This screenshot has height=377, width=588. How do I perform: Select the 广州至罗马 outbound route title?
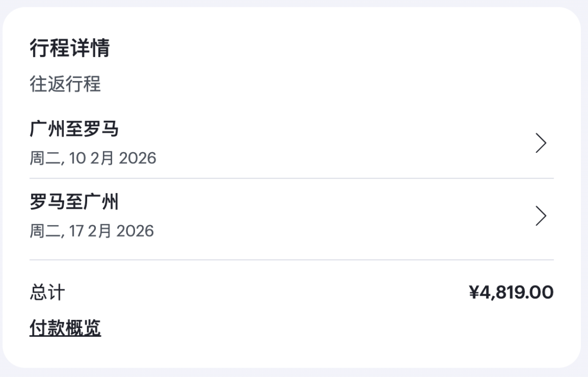(x=74, y=129)
